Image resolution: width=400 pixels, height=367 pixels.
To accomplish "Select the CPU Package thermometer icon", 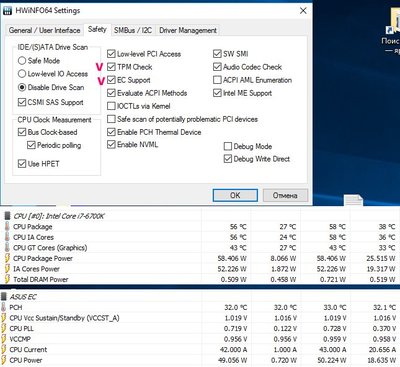I will click(7, 227).
